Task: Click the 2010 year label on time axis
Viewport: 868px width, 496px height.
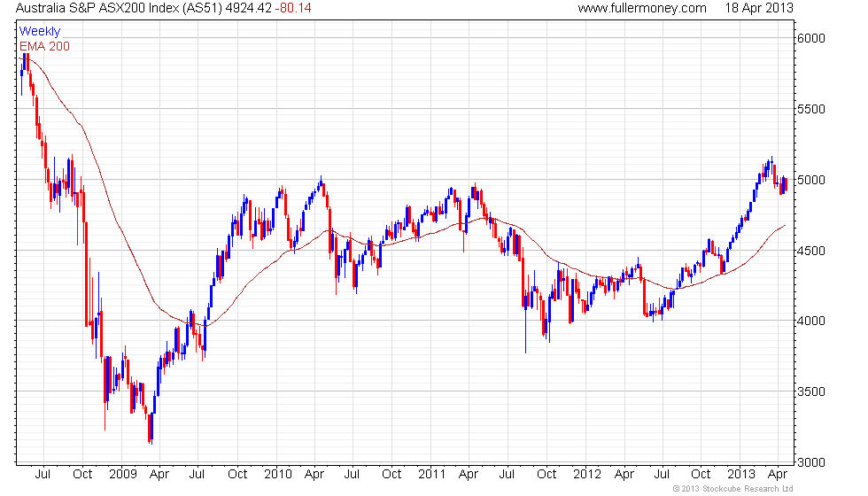Action: [x=278, y=474]
